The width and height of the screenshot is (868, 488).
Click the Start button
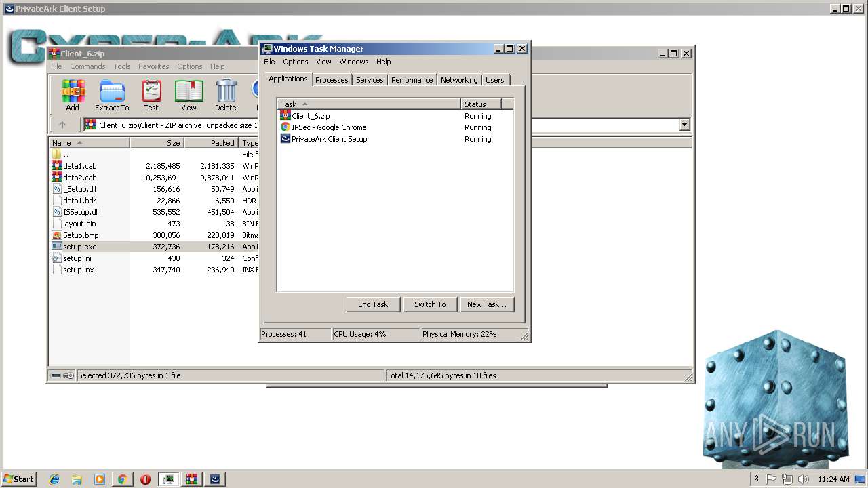(18, 479)
